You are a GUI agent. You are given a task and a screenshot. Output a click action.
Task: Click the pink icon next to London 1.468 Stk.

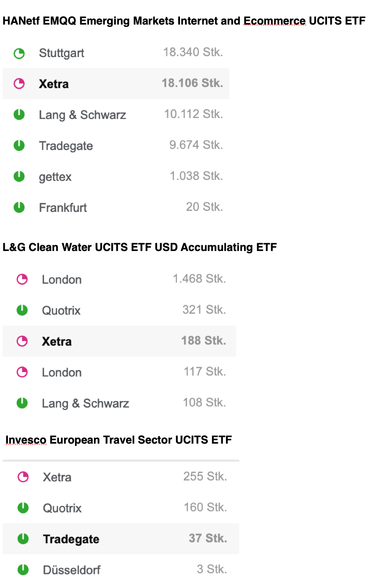click(x=22, y=280)
